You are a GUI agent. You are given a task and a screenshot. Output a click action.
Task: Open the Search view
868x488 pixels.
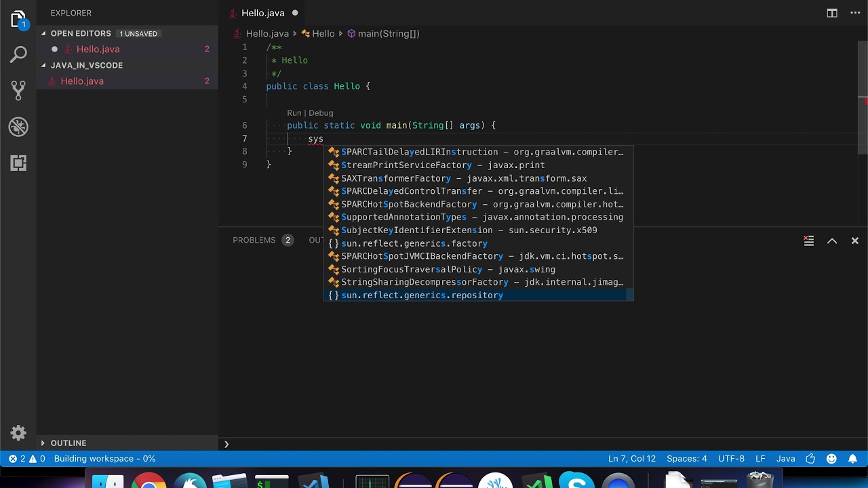18,55
